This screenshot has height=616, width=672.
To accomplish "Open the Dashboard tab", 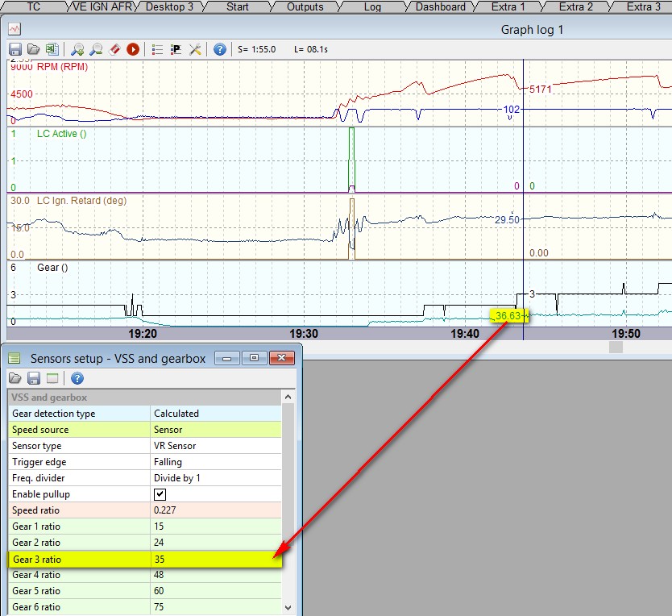I will [x=440, y=6].
